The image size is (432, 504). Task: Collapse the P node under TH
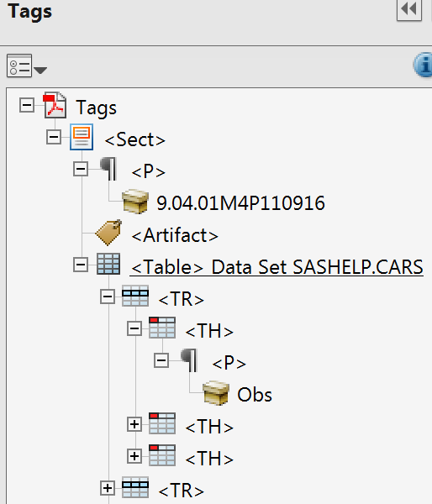click(161, 360)
